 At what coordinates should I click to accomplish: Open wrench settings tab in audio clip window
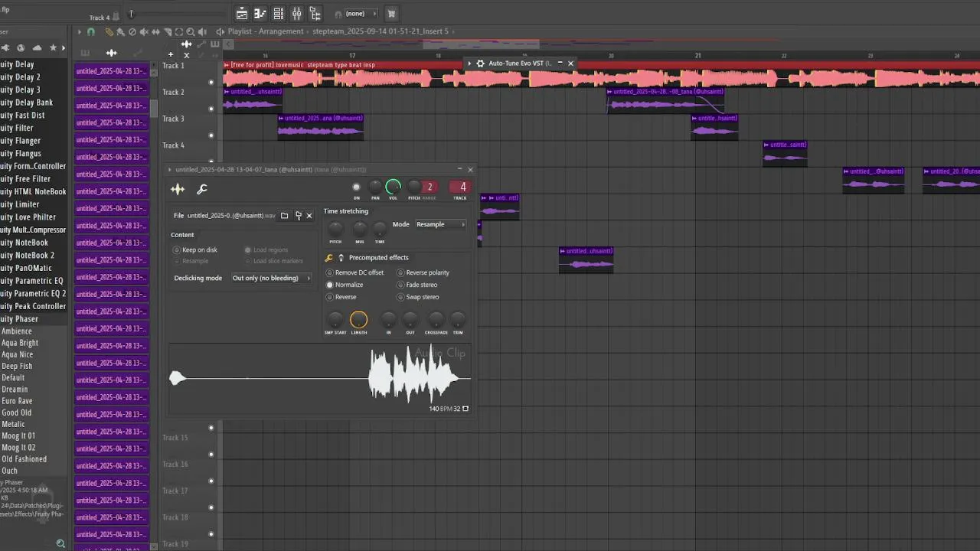tap(202, 189)
